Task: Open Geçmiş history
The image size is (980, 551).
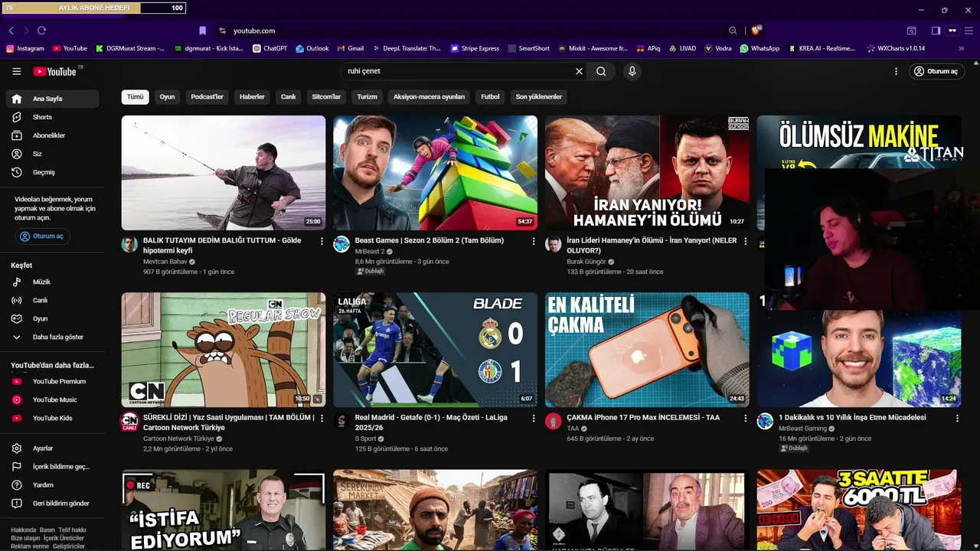Action: (52, 172)
